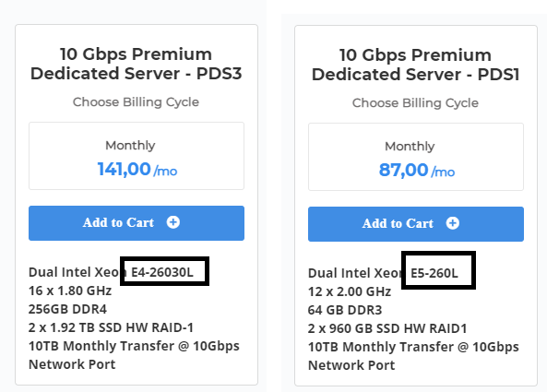This screenshot has width=547, height=392.
Task: Click the 64 GB DDR3 spec line
Action: click(345, 310)
